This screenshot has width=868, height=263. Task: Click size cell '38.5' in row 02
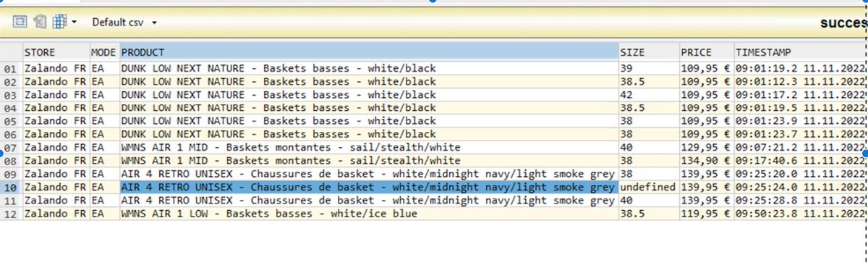tap(649, 81)
